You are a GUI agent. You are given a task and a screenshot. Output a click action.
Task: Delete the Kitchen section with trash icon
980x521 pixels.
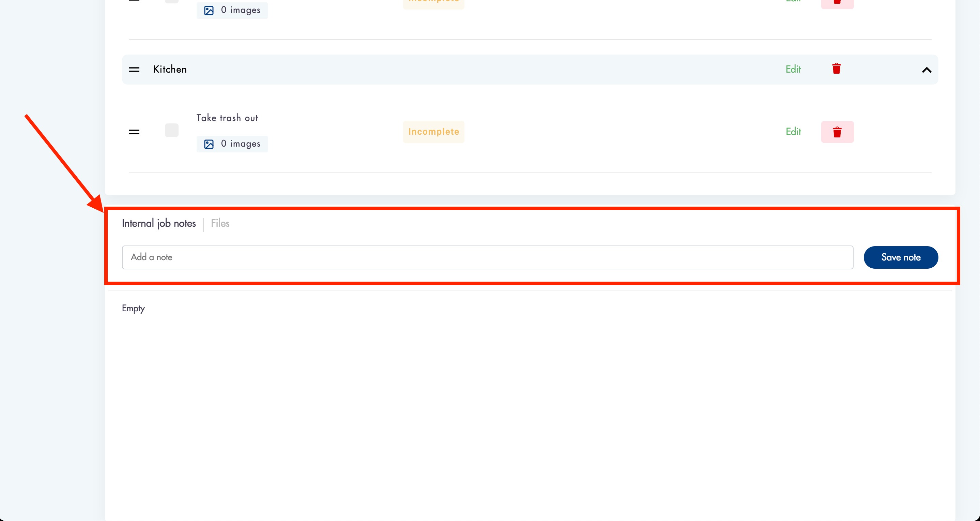click(836, 69)
